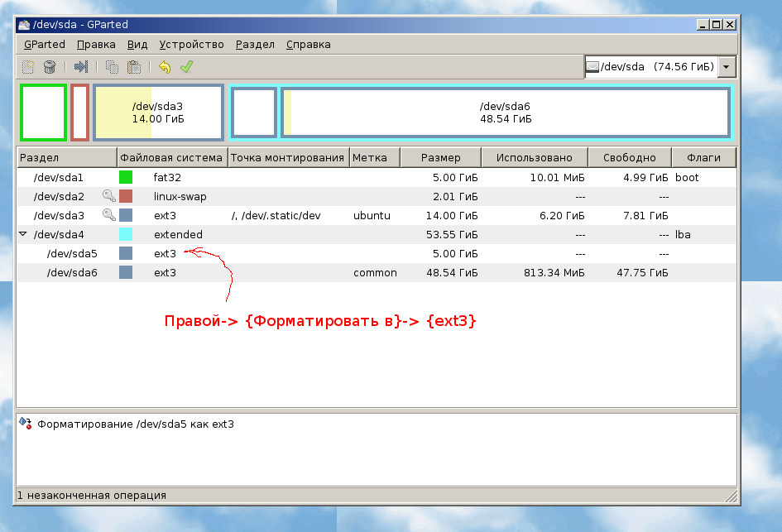Select the /dev/sda5 partition row

pos(377,253)
